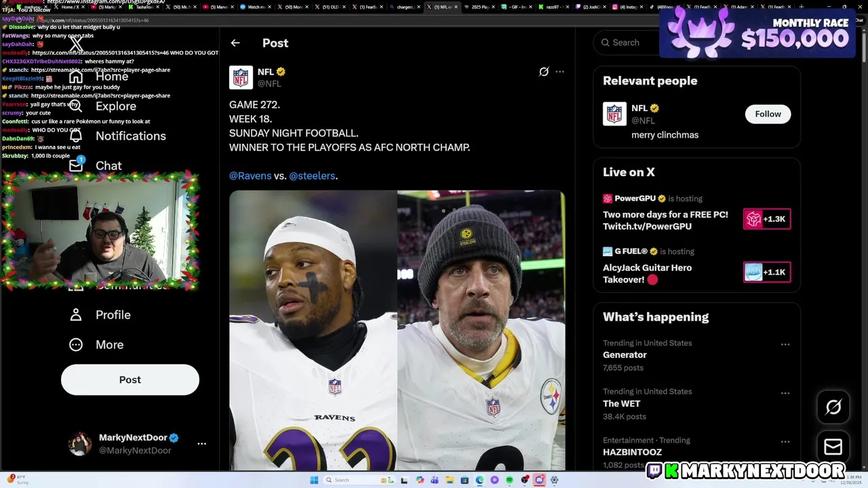This screenshot has width=868, height=488.
Task: Go to Home in X sidebar
Action: tap(112, 77)
